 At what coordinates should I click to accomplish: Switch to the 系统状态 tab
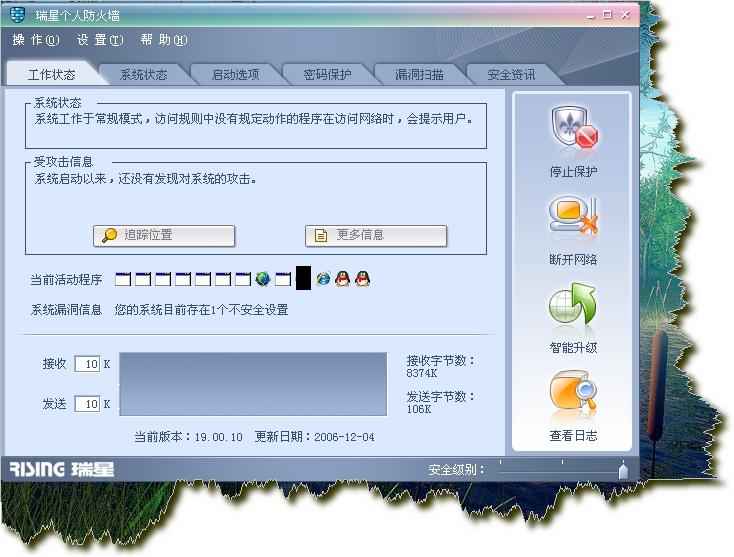click(143, 74)
